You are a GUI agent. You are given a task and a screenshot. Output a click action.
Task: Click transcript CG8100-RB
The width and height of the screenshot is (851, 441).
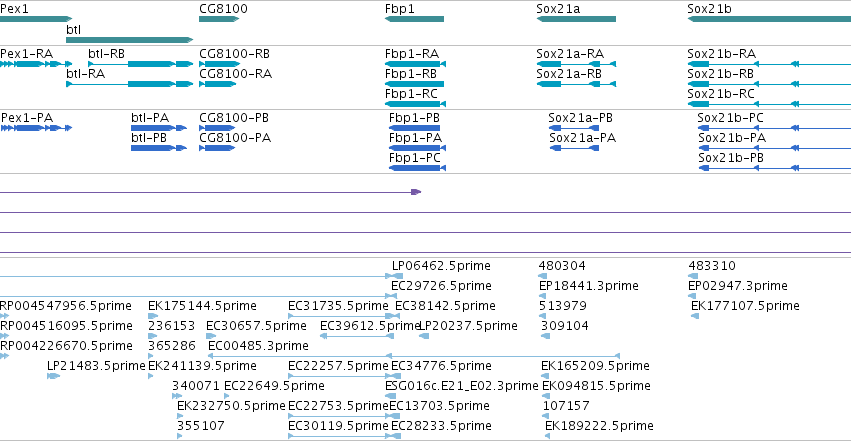(x=219, y=64)
